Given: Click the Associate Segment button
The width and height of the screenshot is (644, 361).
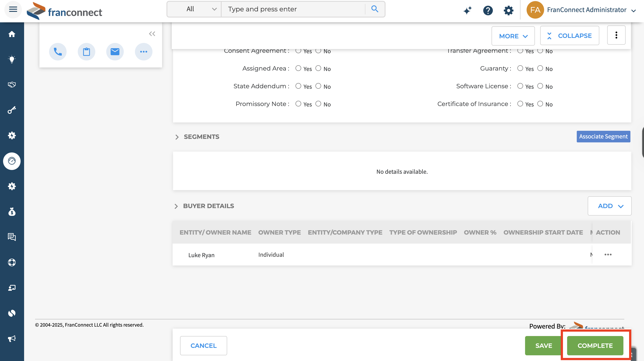Looking at the screenshot, I should point(603,136).
